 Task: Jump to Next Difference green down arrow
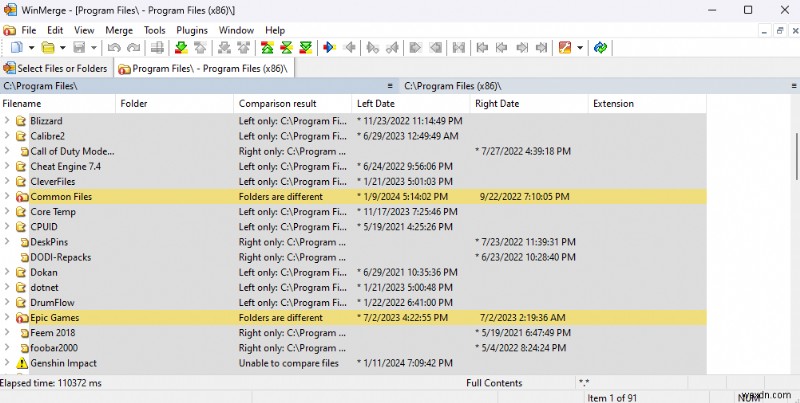tap(181, 48)
